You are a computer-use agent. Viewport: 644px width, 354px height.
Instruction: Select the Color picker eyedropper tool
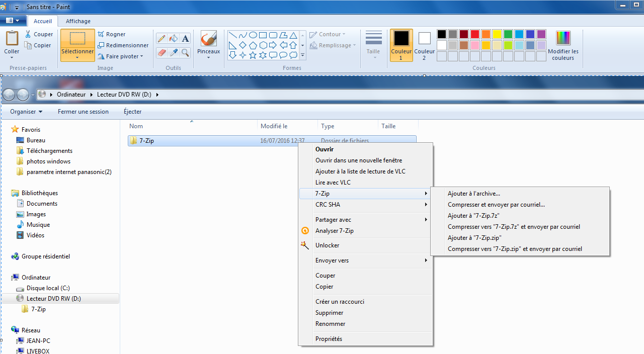pyautogui.click(x=174, y=52)
